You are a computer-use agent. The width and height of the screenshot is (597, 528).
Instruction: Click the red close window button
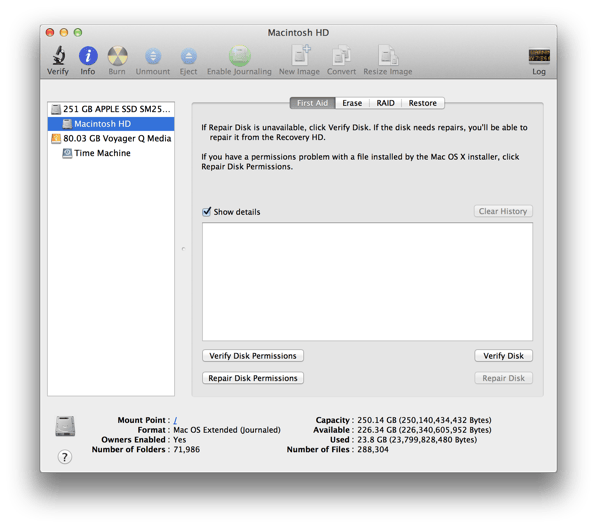(x=50, y=32)
